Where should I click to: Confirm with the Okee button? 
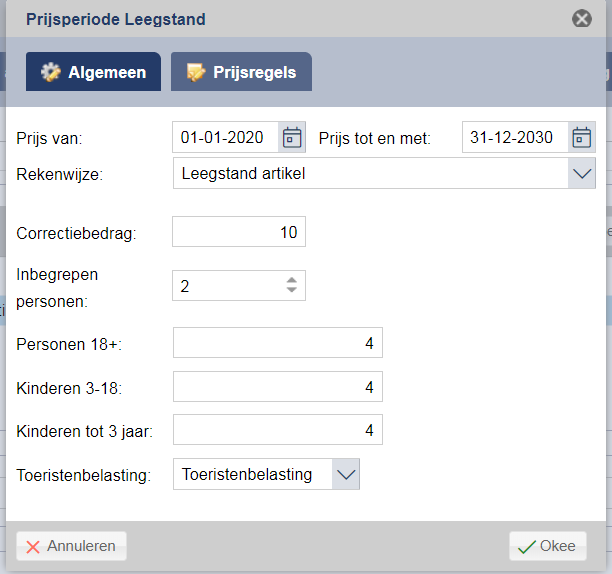548,546
